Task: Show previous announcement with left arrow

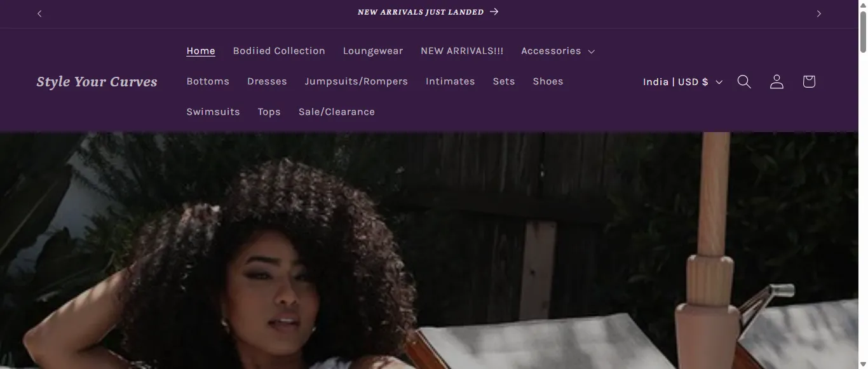Action: coord(39,13)
